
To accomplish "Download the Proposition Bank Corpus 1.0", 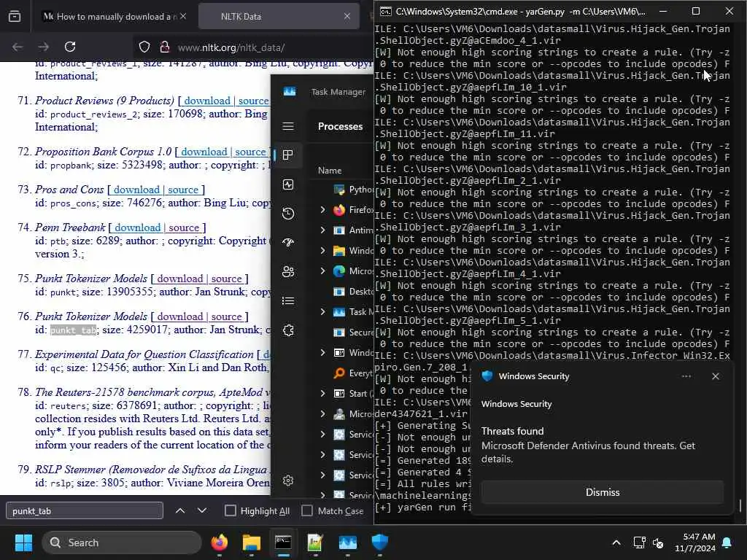I will [204, 152].
